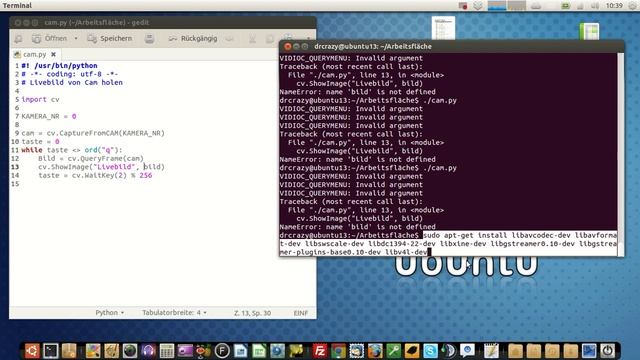Open the Firefox icon in the dock
The image size is (640, 360).
[x=375, y=351]
